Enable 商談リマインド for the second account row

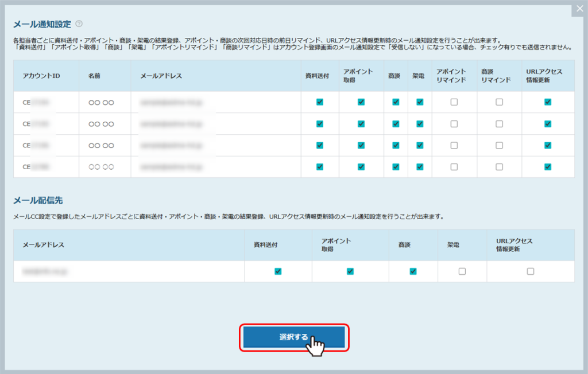pyautogui.click(x=499, y=124)
